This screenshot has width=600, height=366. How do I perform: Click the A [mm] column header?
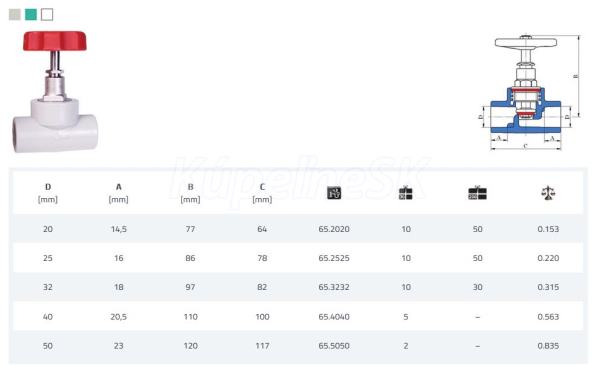pos(119,193)
